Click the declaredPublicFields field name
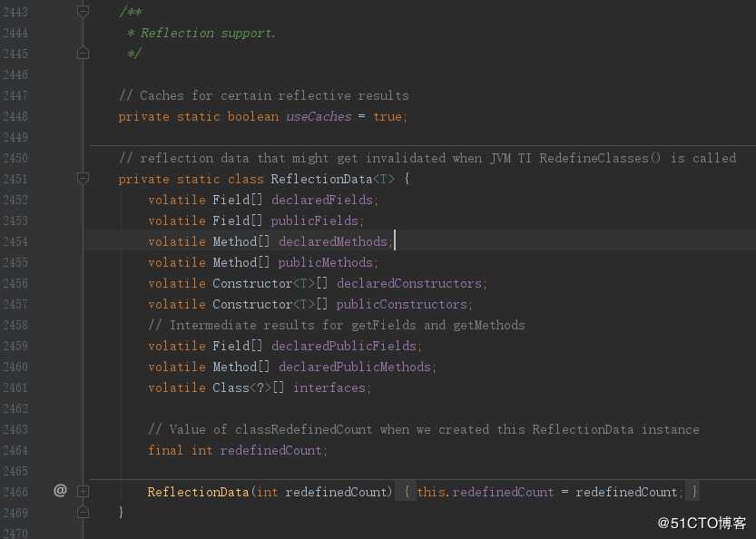This screenshot has width=756, height=539. 344,346
